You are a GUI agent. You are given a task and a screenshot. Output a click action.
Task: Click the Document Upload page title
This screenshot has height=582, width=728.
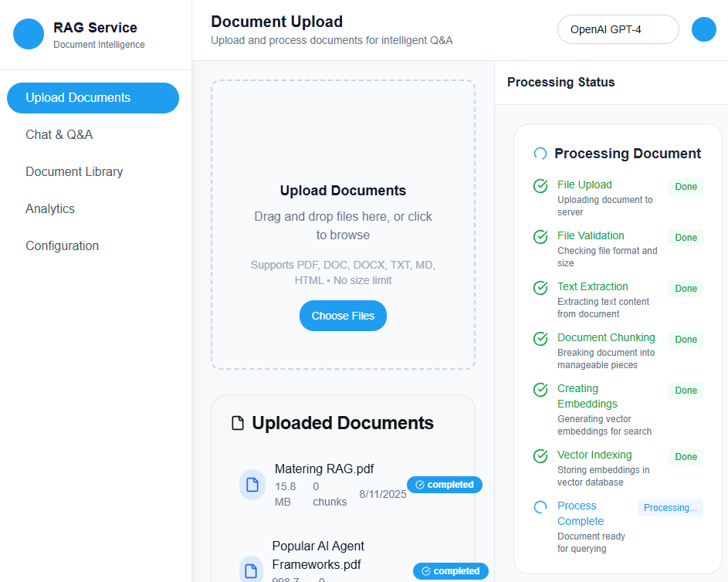(276, 22)
